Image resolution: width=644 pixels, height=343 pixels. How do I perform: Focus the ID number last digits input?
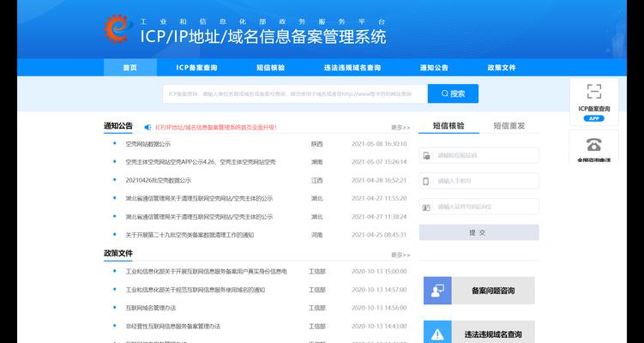click(478, 207)
